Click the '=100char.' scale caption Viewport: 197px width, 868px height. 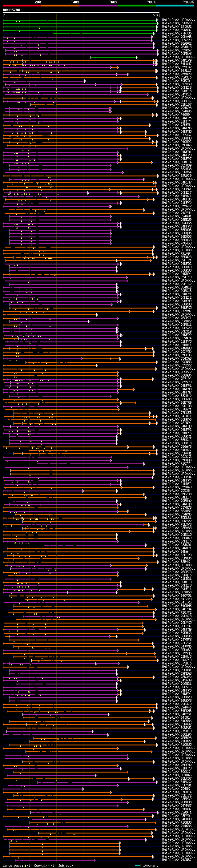(149, 865)
